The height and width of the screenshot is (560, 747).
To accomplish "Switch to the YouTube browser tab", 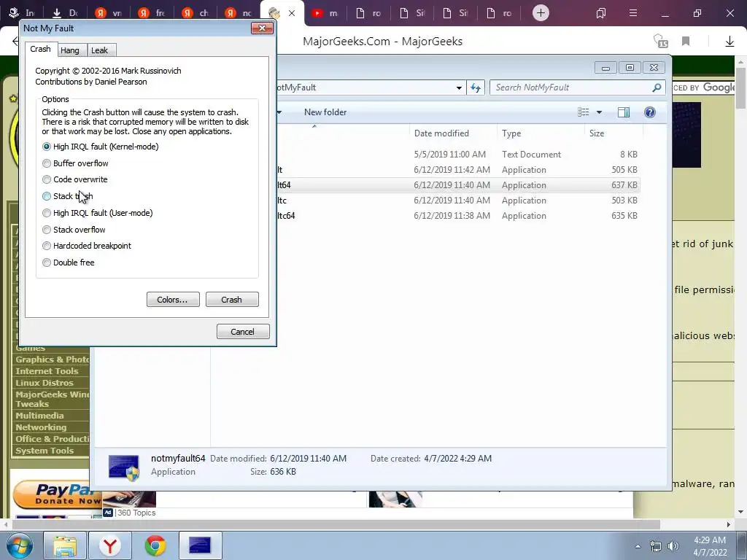I will coord(324,13).
